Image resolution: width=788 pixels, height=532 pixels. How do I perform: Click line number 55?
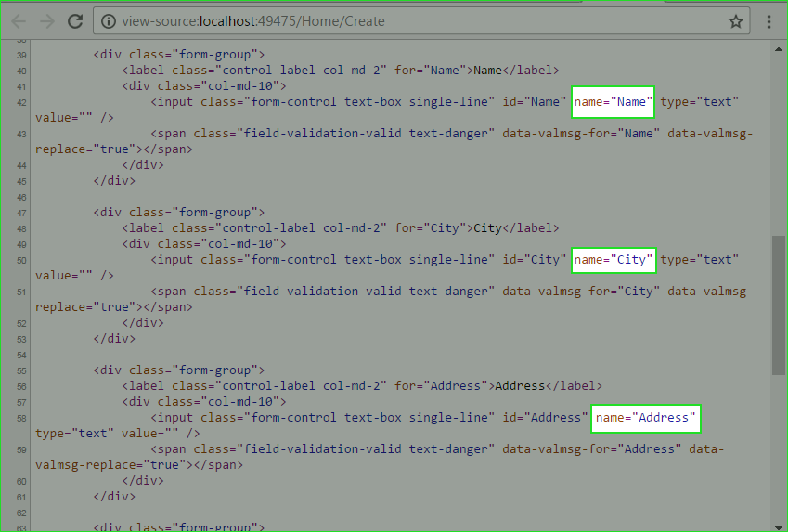tap(21, 371)
